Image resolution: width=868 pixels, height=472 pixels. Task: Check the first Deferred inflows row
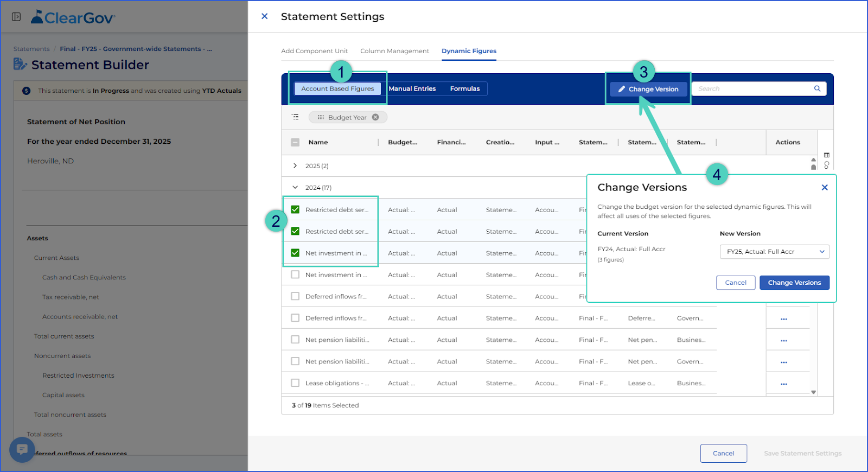(x=295, y=296)
